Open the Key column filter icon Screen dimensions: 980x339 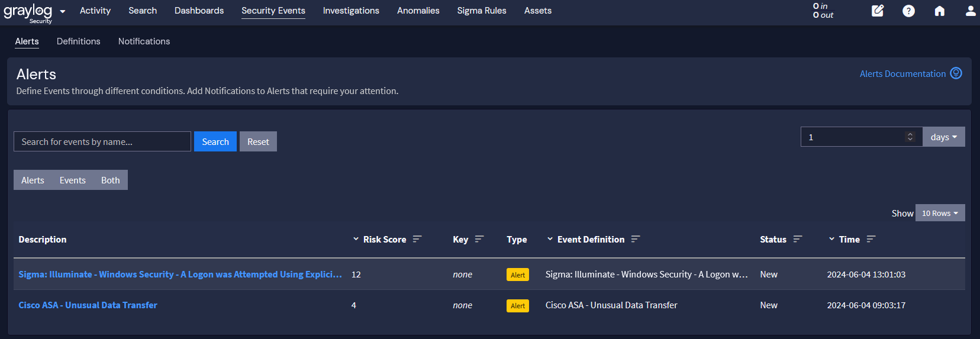pos(479,239)
